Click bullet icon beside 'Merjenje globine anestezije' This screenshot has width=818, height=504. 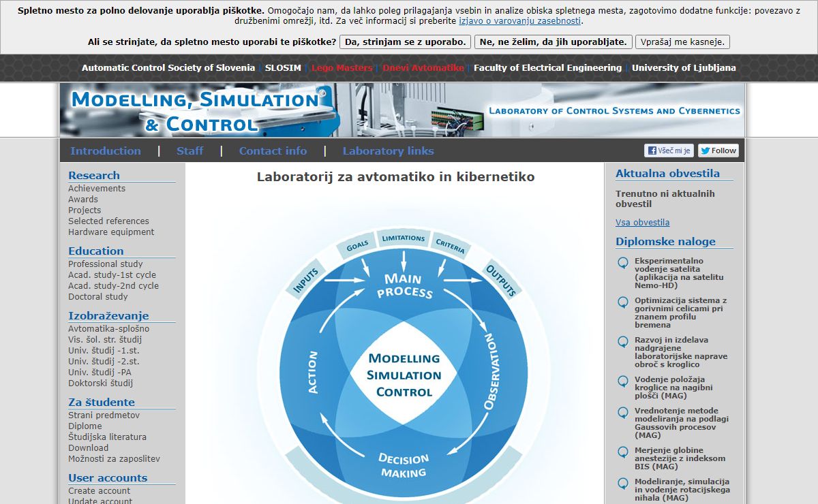622,452
